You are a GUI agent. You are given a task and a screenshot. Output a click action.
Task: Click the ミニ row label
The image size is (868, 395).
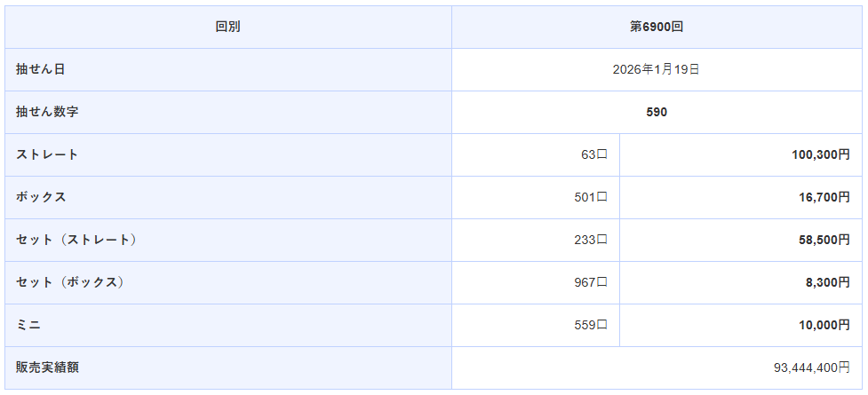click(x=28, y=325)
